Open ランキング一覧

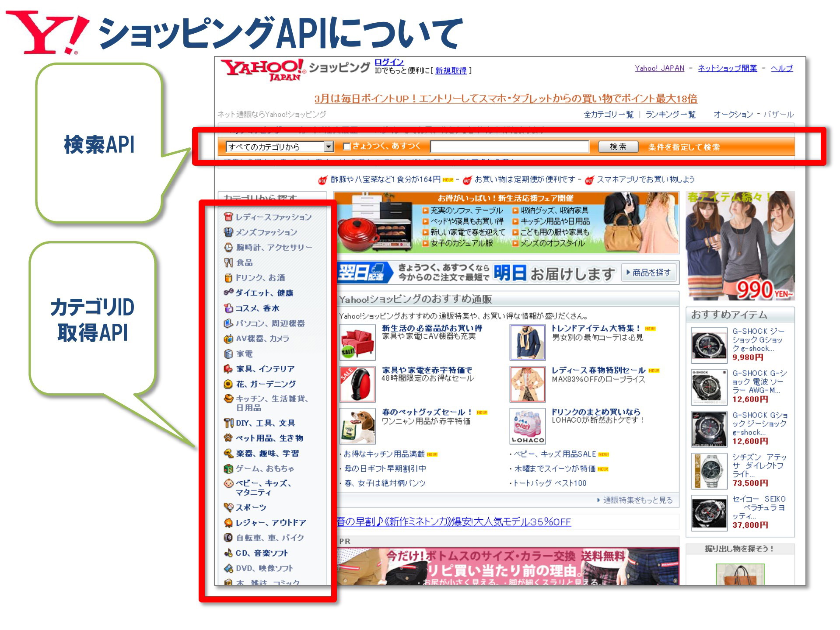[x=671, y=115]
